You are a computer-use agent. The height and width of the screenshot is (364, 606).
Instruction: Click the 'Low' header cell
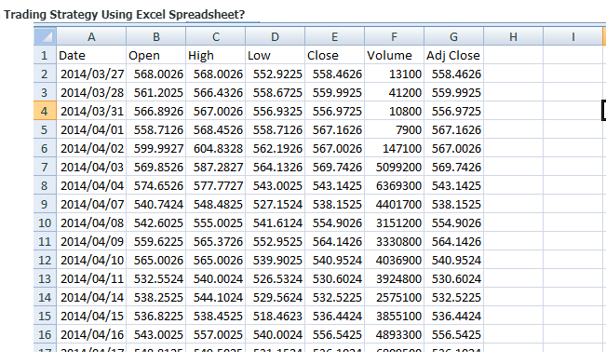276,55
